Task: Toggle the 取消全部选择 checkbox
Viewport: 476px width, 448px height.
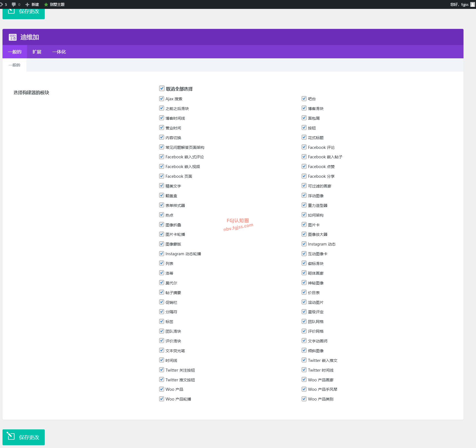Action: click(x=162, y=88)
